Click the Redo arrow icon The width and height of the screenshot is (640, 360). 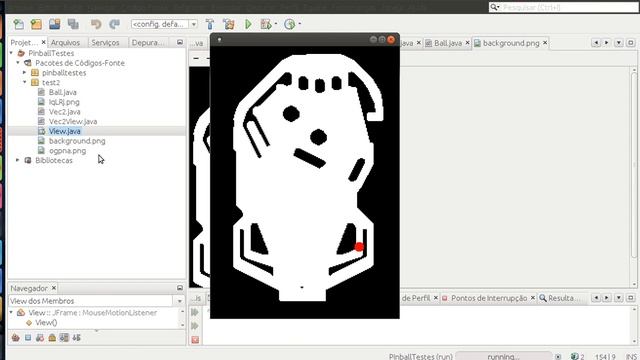click(114, 24)
